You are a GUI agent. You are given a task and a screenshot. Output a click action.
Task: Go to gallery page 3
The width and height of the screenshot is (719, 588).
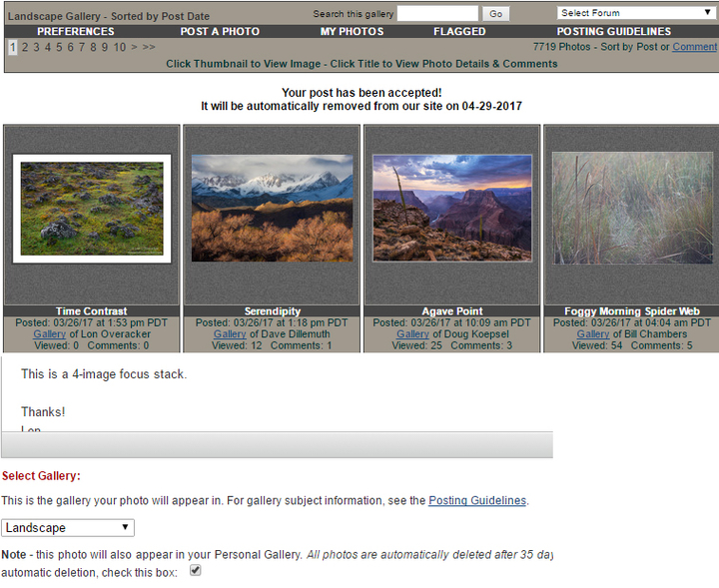pyautogui.click(x=36, y=47)
